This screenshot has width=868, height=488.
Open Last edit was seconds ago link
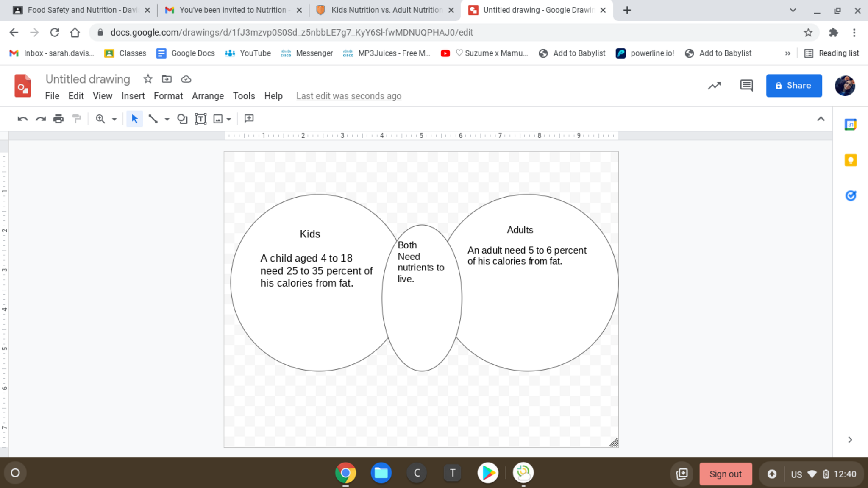pyautogui.click(x=348, y=96)
